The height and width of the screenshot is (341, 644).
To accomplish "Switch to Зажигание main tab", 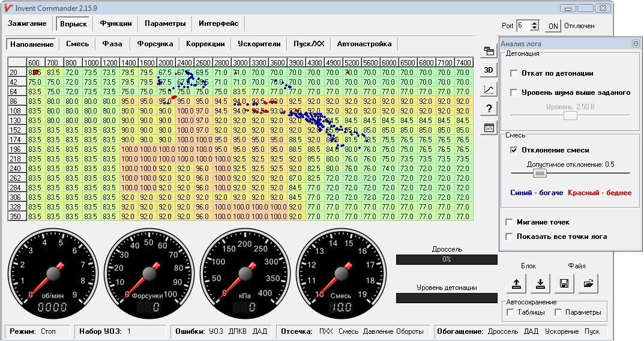I will (x=27, y=23).
